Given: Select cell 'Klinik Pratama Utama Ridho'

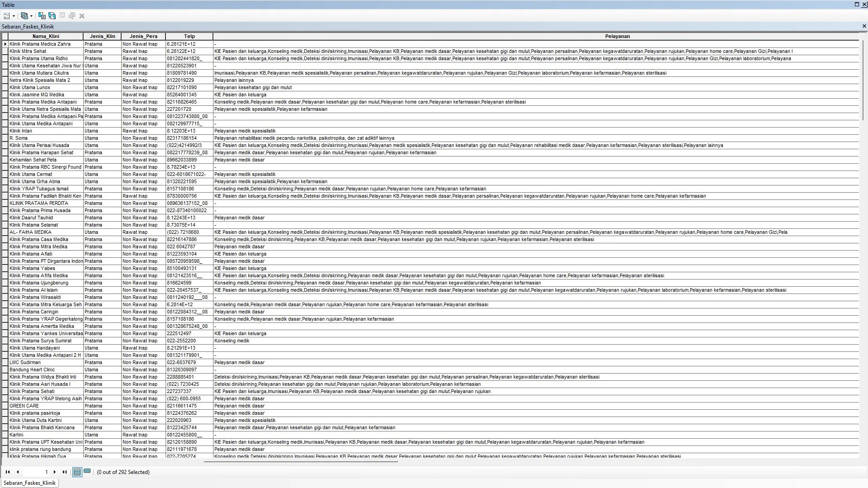Looking at the screenshot, I should [46, 58].
